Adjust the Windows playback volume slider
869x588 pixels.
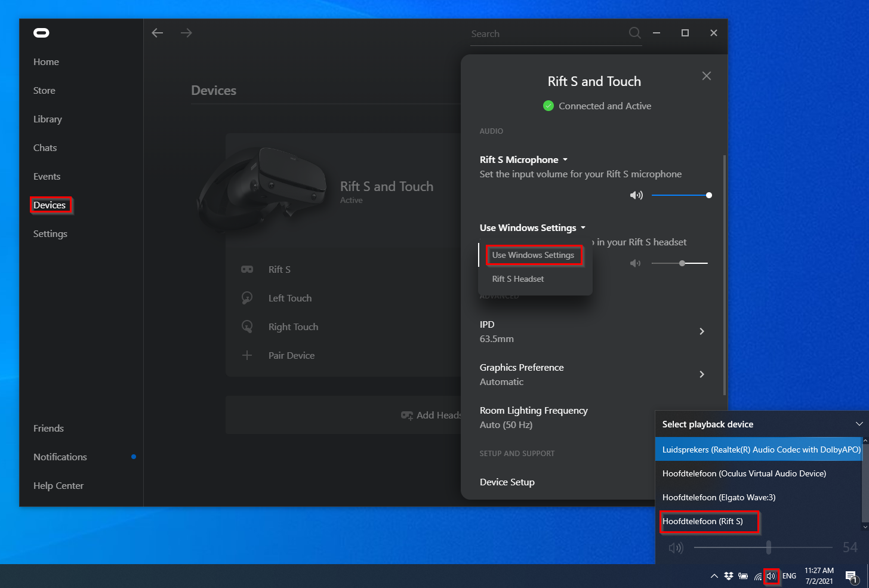click(x=763, y=547)
